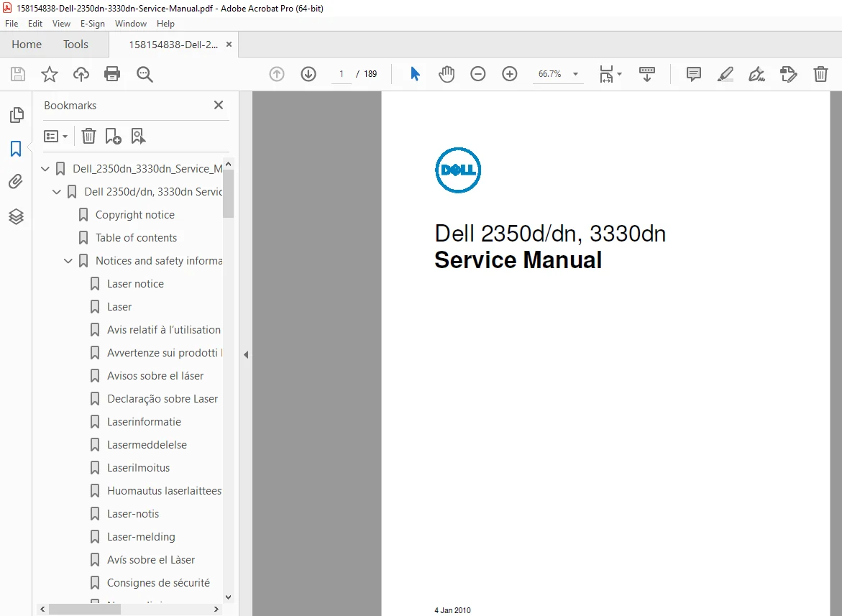842x616 pixels.
Task: Click the fit page width icon
Action: pyautogui.click(x=606, y=74)
